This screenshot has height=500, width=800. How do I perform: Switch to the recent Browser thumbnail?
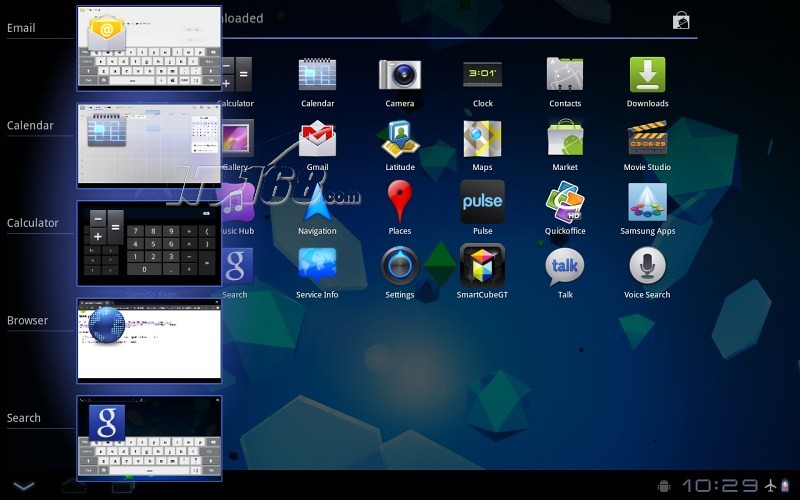(149, 340)
